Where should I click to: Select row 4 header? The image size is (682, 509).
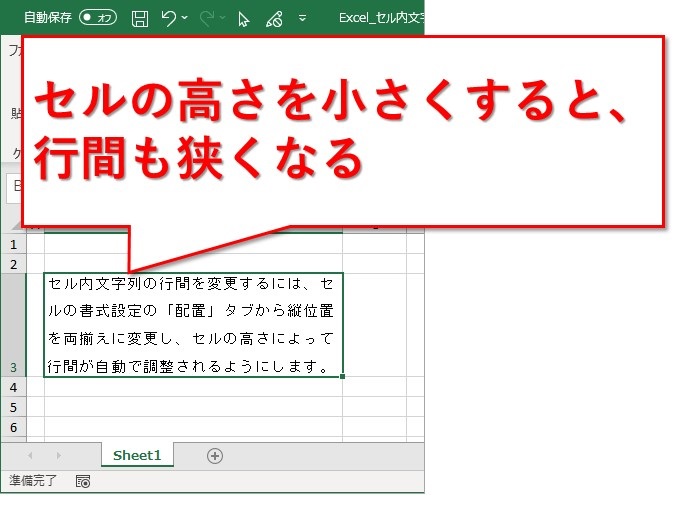click(13, 387)
